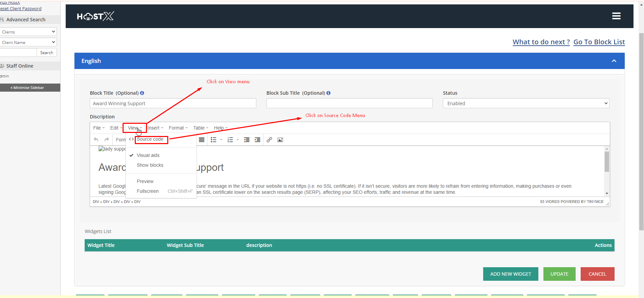Follow the Go To Block List link

pos(599,42)
